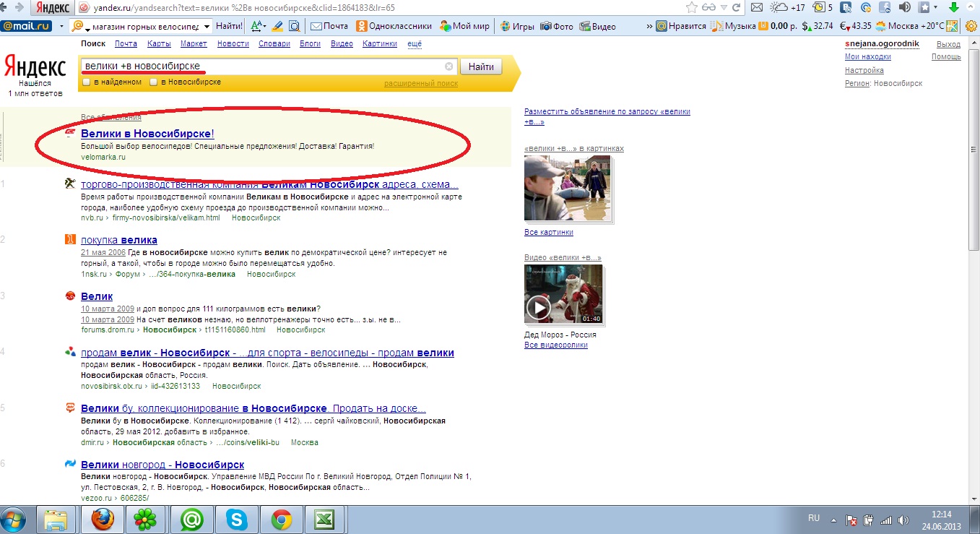Open Одноклассники from the toolbar
980x534 pixels.
tap(393, 26)
